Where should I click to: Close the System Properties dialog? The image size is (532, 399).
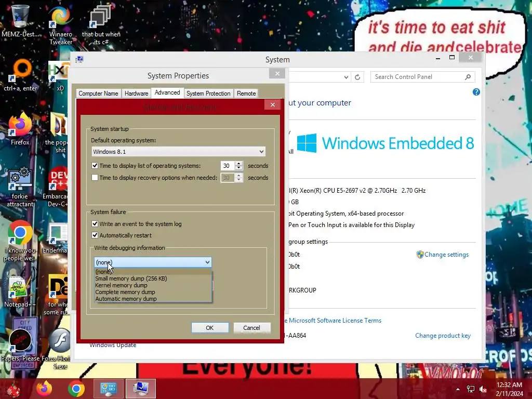pyautogui.click(x=277, y=74)
